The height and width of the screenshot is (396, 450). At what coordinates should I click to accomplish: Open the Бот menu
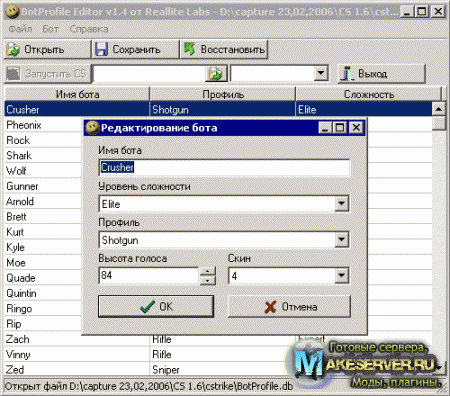click(x=50, y=29)
